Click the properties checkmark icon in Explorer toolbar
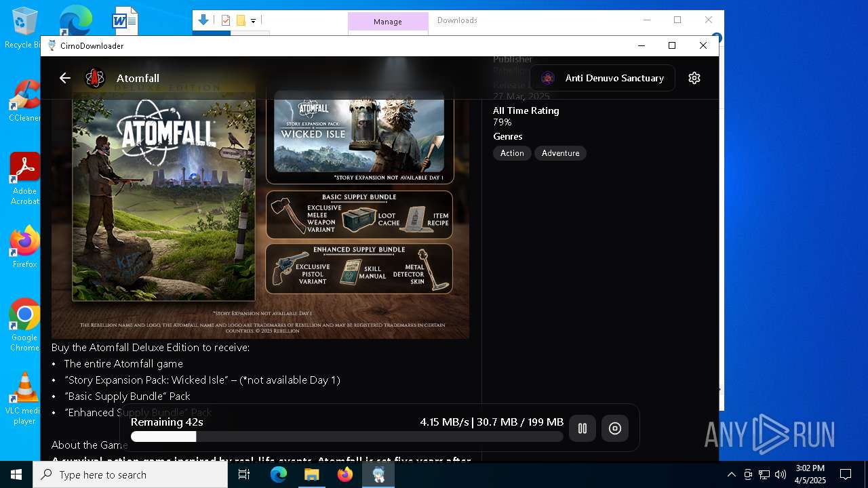This screenshot has height=488, width=868. point(226,20)
